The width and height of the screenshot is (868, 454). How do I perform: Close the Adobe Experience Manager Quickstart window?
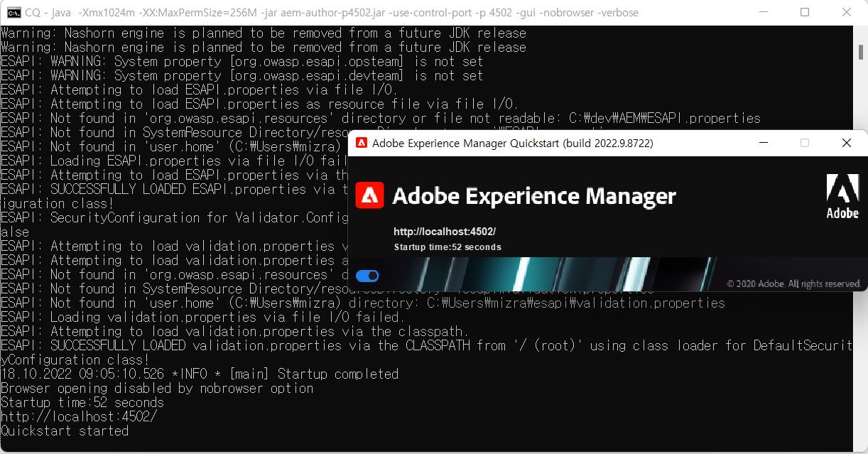click(x=846, y=143)
